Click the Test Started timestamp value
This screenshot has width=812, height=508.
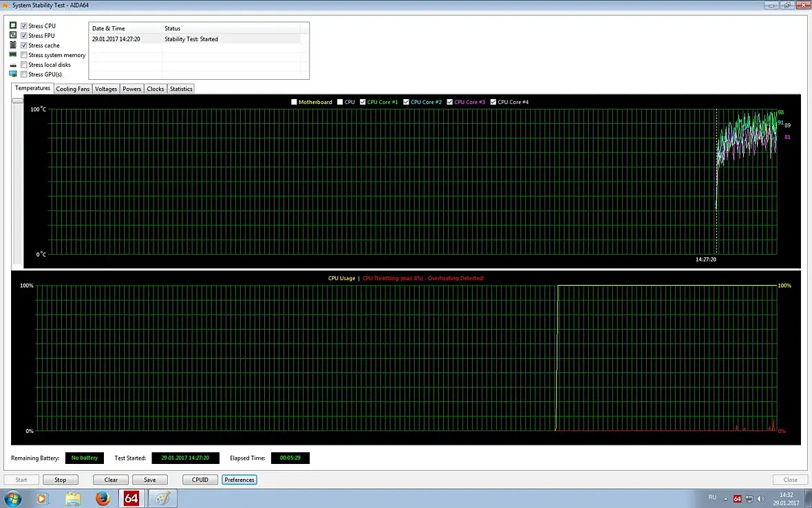[185, 458]
